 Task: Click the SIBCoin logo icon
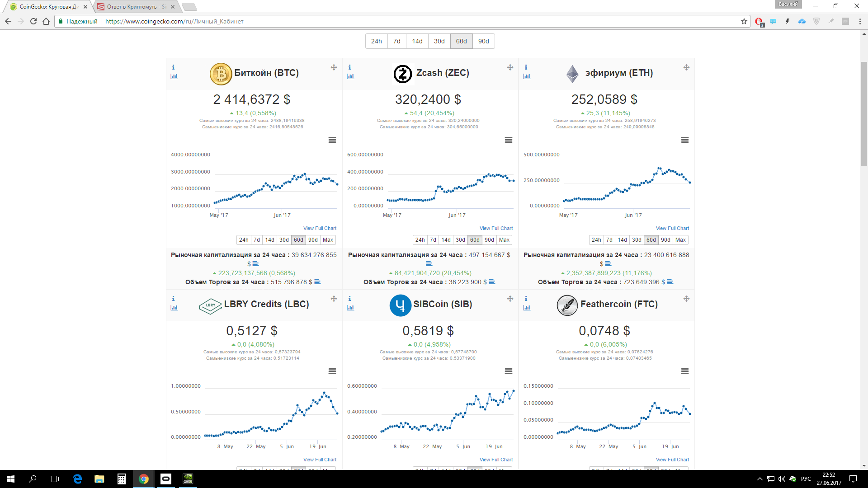click(x=400, y=305)
